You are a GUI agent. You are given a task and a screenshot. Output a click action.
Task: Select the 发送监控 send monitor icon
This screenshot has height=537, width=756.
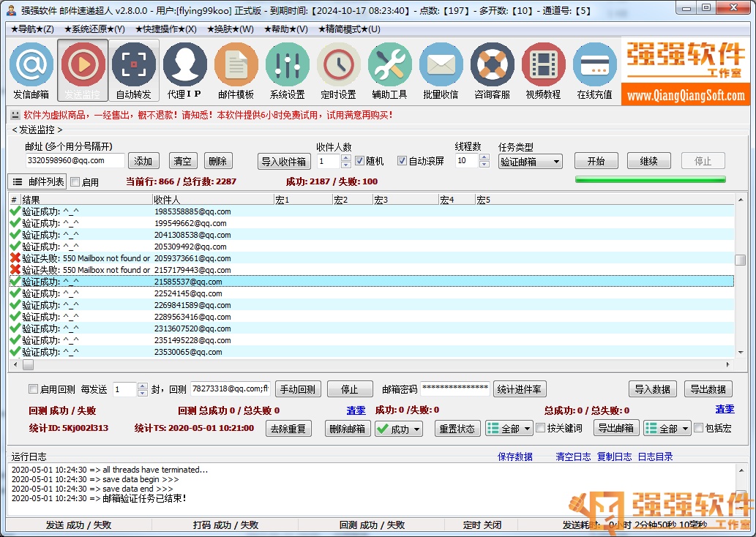point(83,70)
